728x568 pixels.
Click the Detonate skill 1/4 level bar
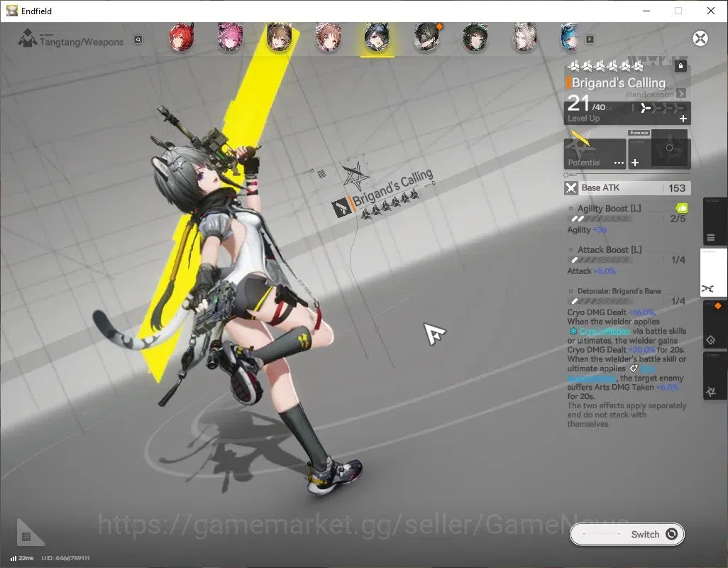click(x=600, y=302)
